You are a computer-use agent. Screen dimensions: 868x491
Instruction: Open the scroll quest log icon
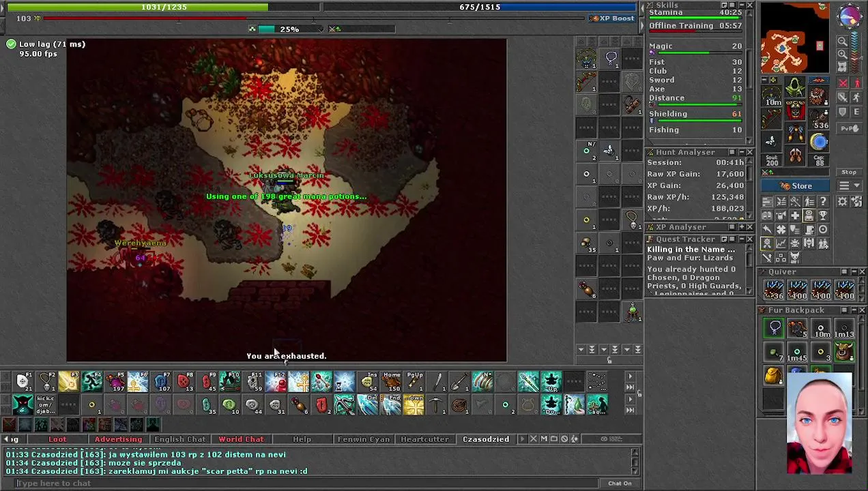[x=809, y=229]
